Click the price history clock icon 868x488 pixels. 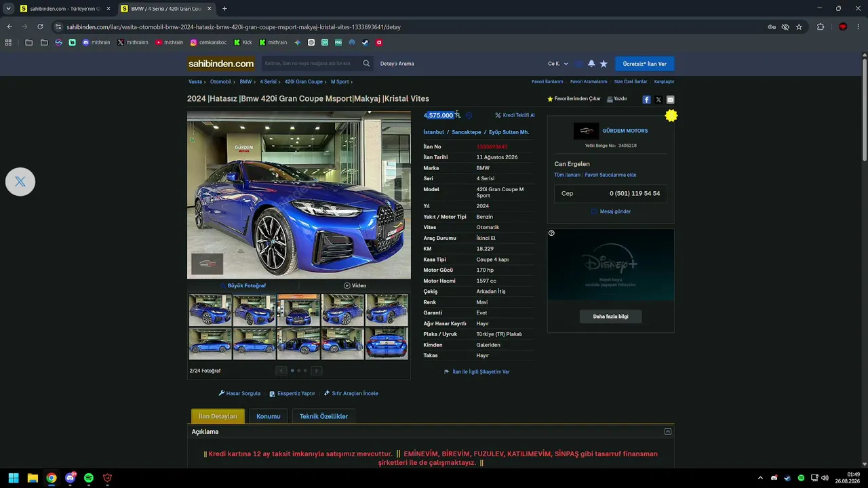click(469, 115)
